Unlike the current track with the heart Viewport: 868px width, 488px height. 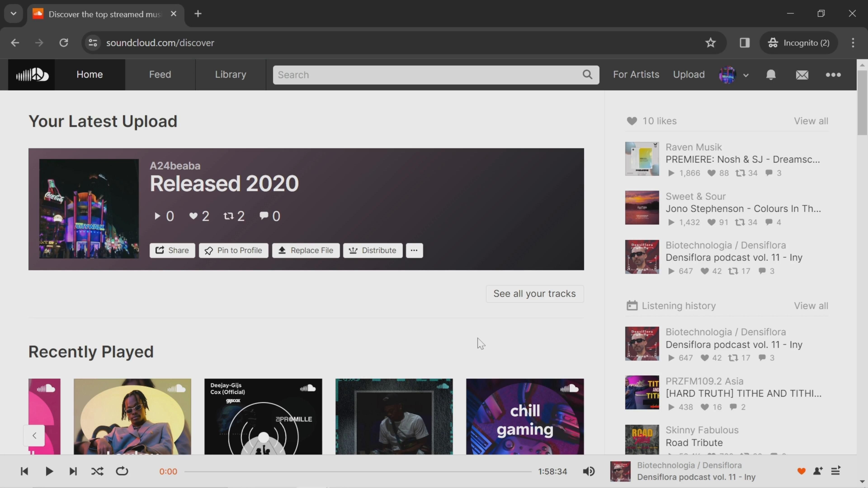(801, 471)
